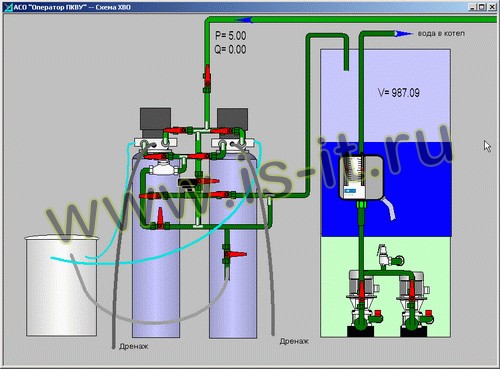Screen dimensions: 500x369
Task: Click the water meter between the filter tanks
Action: tap(163, 167)
